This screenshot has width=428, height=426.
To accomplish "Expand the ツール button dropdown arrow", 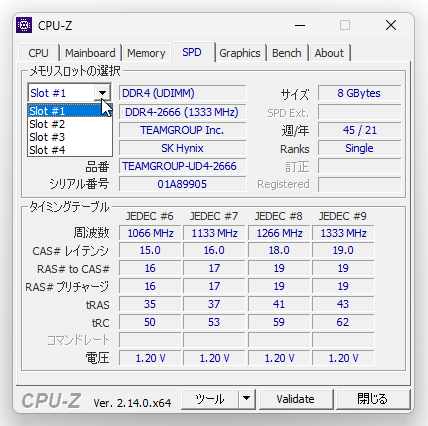I will (247, 399).
